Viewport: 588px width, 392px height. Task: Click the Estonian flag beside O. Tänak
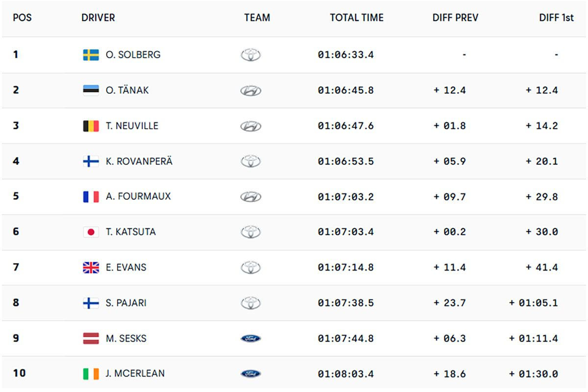91,90
